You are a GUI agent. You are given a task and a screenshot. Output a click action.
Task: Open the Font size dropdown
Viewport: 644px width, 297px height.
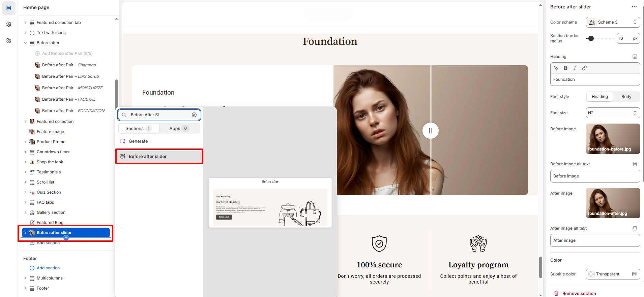pos(613,113)
